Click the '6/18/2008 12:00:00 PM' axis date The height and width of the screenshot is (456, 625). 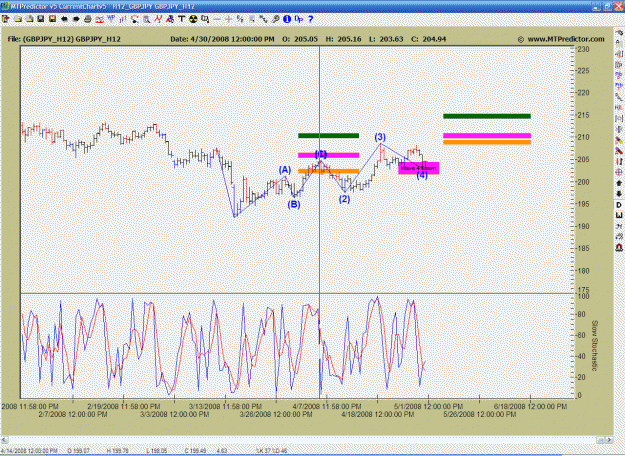pyautogui.click(x=530, y=407)
